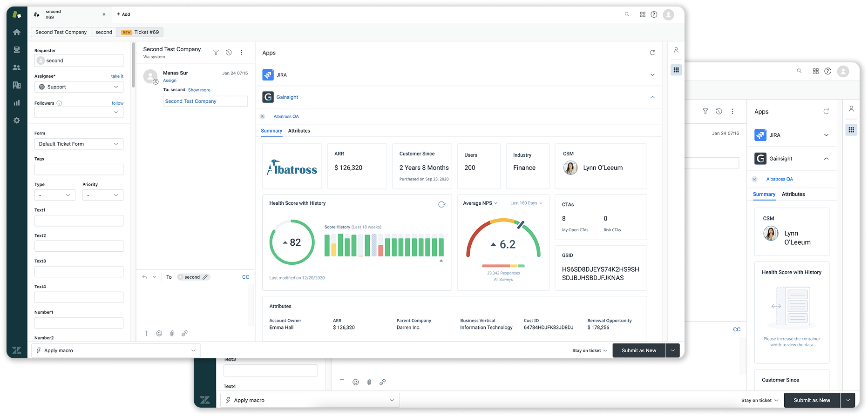Select the Second Test Company breadcrumb tab
This screenshot has width=868, height=416.
(61, 32)
